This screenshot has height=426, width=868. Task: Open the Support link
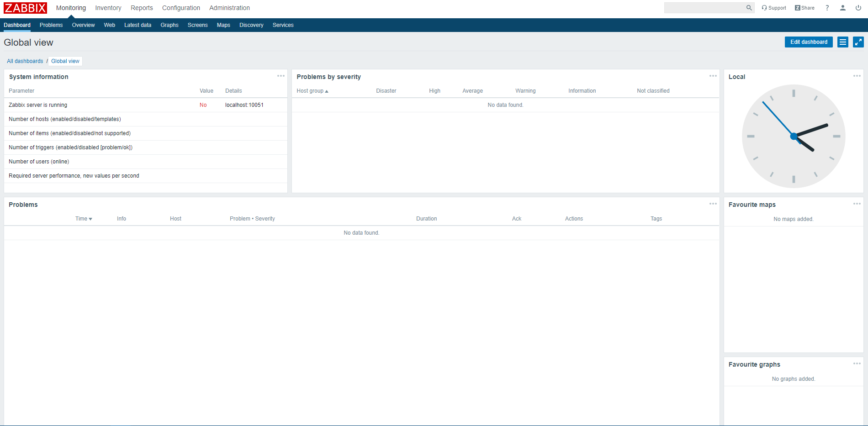pos(774,8)
